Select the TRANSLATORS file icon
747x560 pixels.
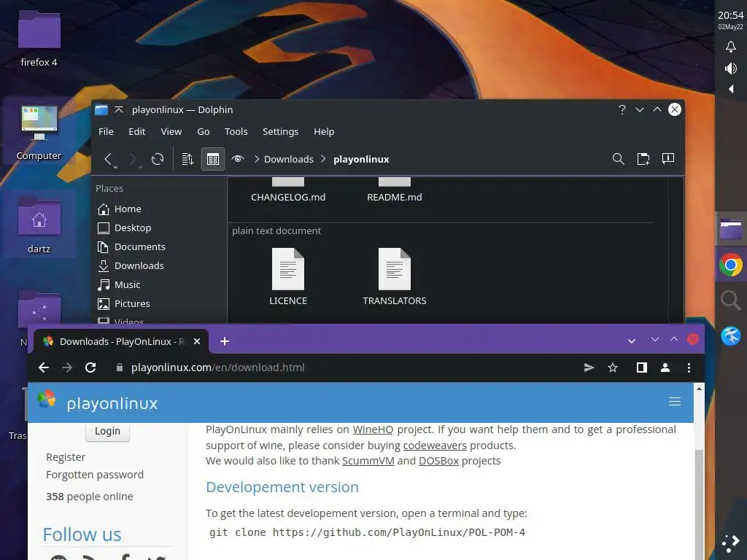pyautogui.click(x=395, y=269)
